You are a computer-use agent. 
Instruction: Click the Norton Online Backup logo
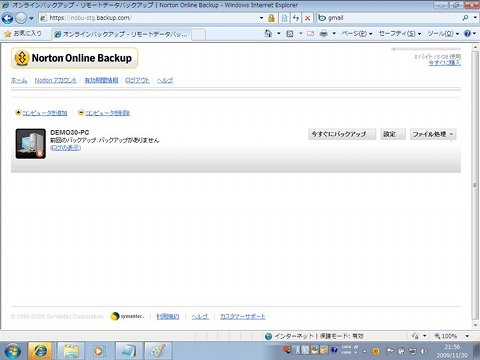74,58
